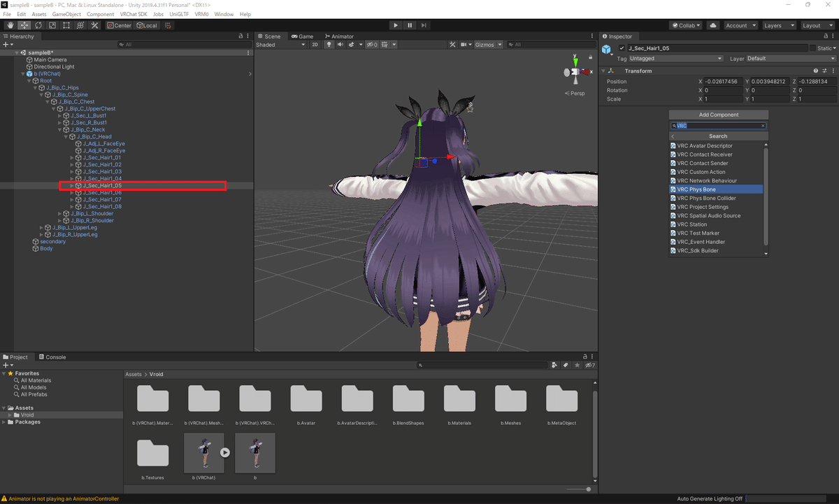Select the Rotate tool in the toolbar
Screen dimensions: 839x504
click(38, 25)
